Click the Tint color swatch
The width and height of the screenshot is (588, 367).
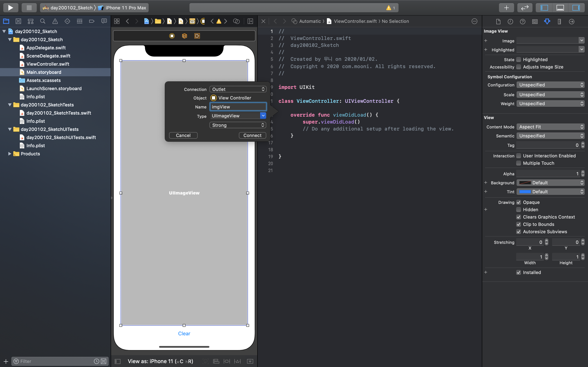525,192
